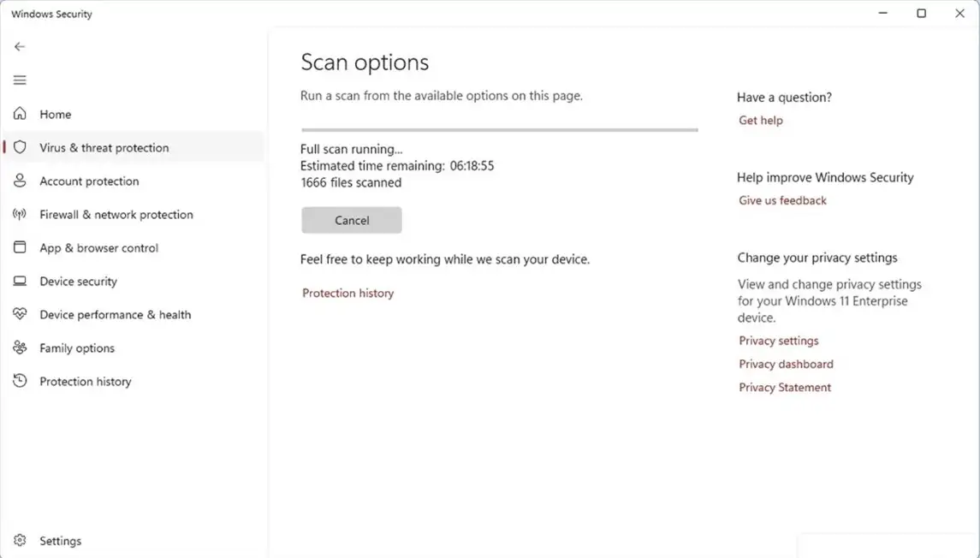Click the scan progress bar
Viewport: 980px width, 558px height.
[499, 130]
